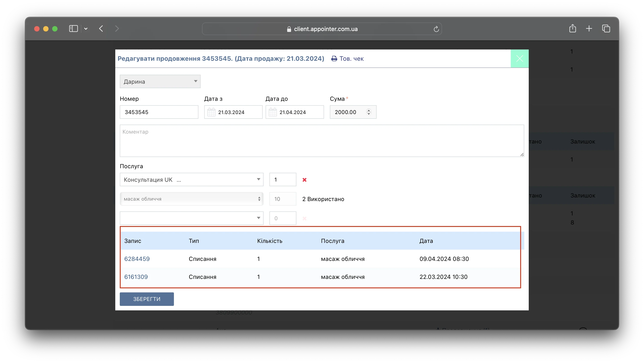This screenshot has height=363, width=644.
Task: Open the масаж обличчя service select
Action: coord(191,199)
